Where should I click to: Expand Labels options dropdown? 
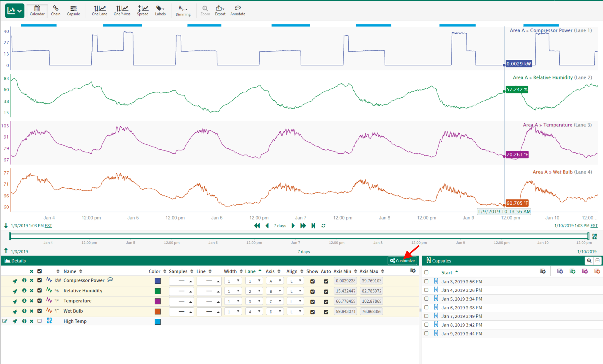[160, 10]
